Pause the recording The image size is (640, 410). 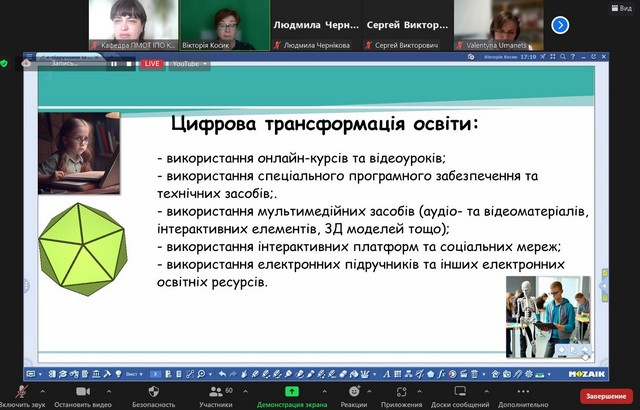tap(114, 64)
